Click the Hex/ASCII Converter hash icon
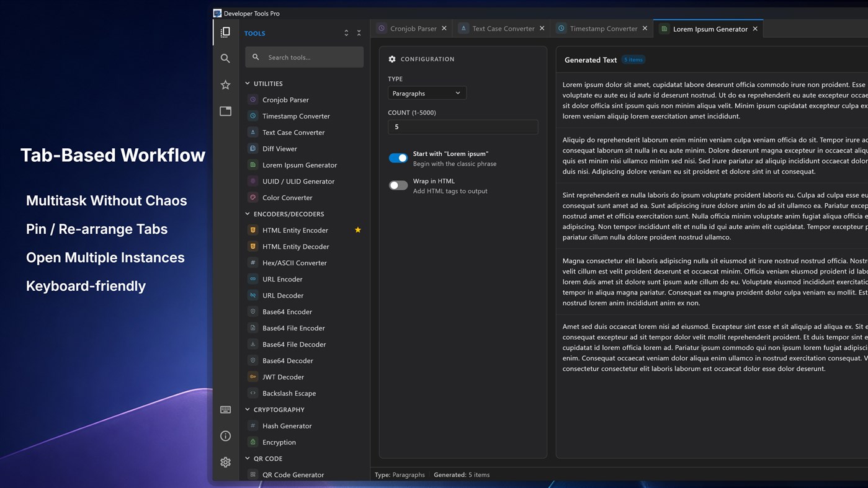 253,263
